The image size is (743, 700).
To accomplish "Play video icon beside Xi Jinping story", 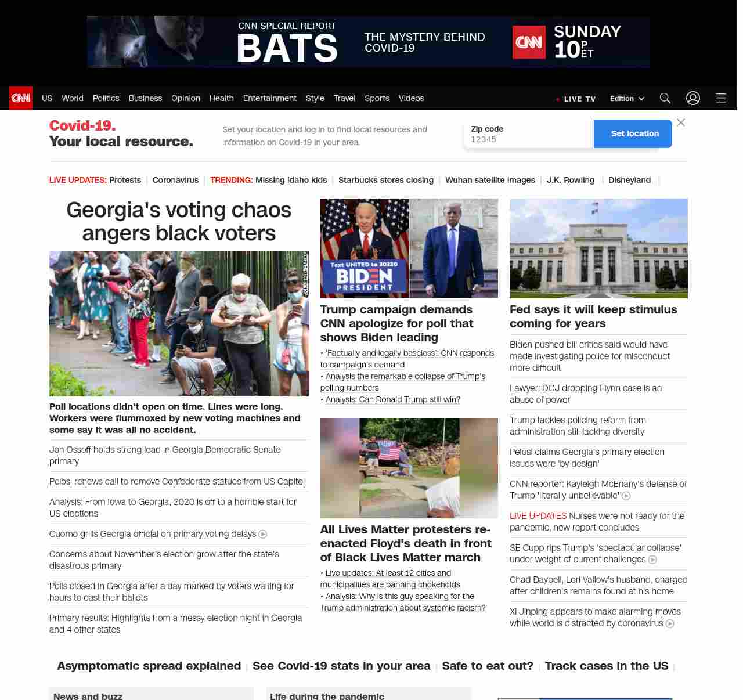I will pyautogui.click(x=670, y=623).
